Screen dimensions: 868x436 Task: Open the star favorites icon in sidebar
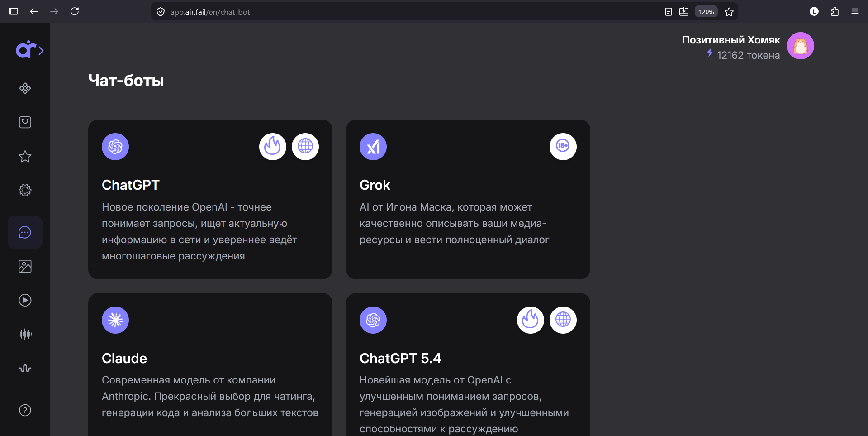pyautogui.click(x=25, y=156)
